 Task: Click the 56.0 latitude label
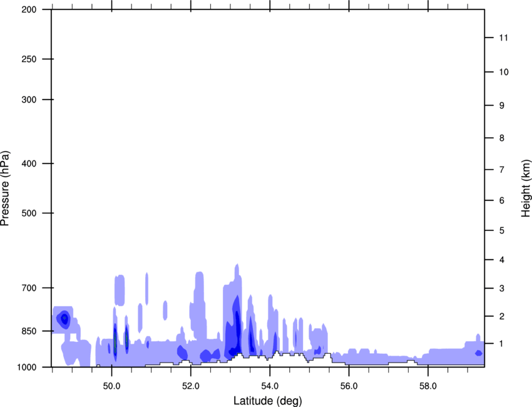[349, 386]
